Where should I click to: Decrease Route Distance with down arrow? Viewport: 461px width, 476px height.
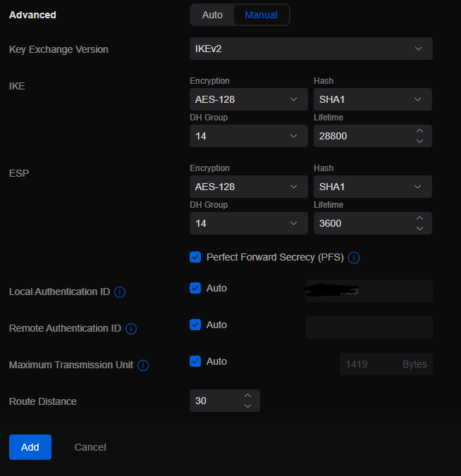pos(247,406)
